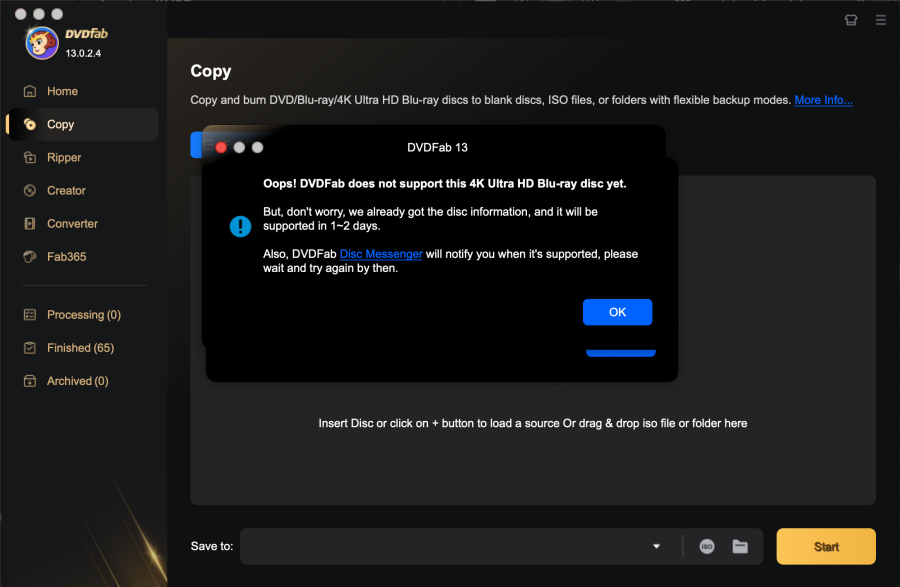The height and width of the screenshot is (587, 900).
Task: Open the skin/theme shirt icon
Action: click(x=851, y=19)
